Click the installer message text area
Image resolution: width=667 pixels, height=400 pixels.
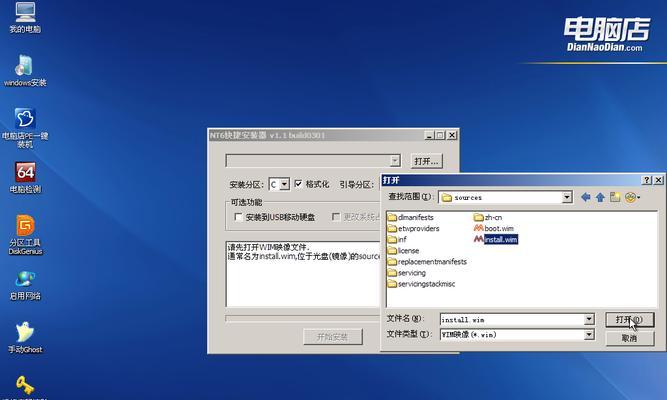[303, 274]
